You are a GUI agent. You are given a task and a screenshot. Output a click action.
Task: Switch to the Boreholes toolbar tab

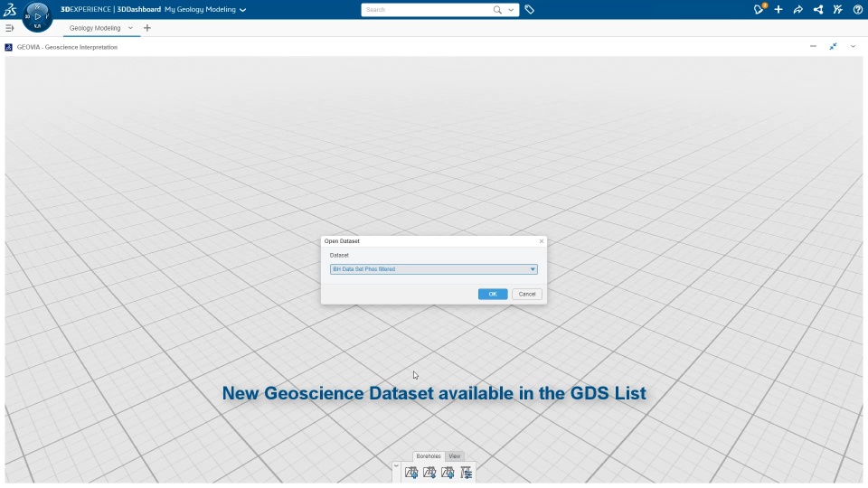[429, 456]
